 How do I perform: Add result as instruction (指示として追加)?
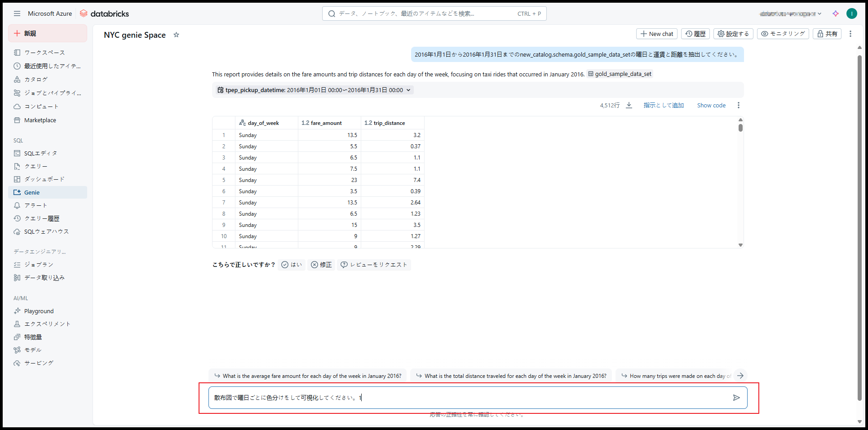pos(664,105)
